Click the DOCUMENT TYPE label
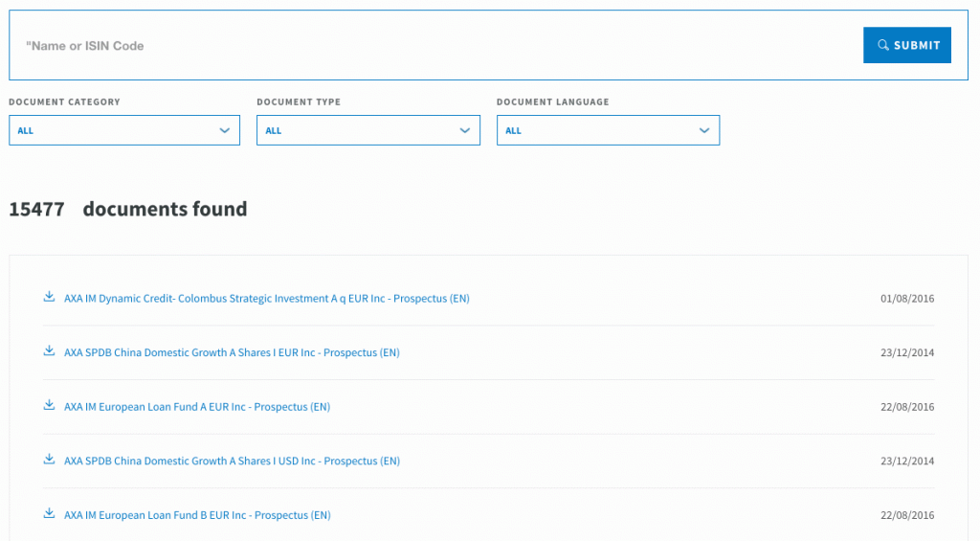Viewport: 980px width, 541px height. point(299,101)
